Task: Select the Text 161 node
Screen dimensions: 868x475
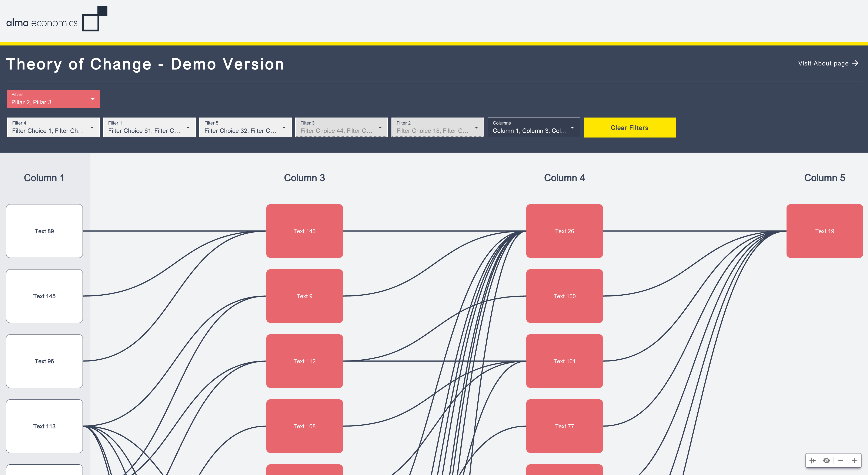Action: coord(564,361)
